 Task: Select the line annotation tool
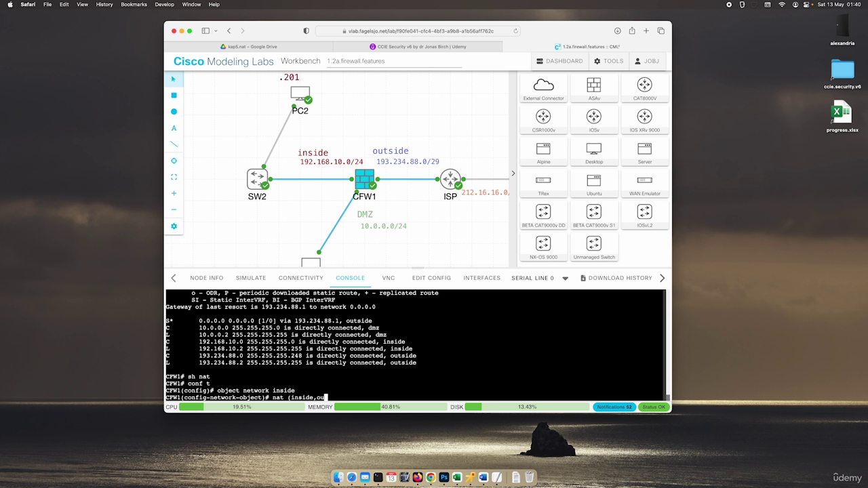pos(174,144)
